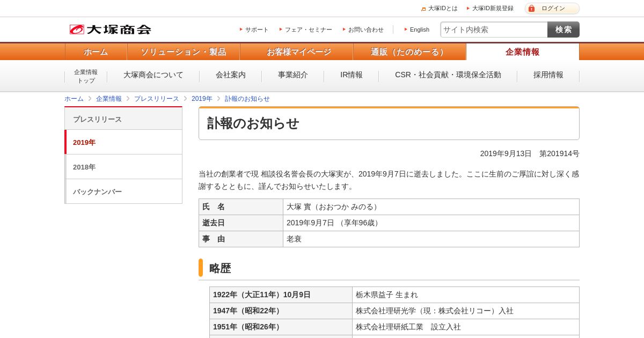Click the 株式会社理研光学 入社 cell
This screenshot has height=338, width=644.
tap(466, 311)
